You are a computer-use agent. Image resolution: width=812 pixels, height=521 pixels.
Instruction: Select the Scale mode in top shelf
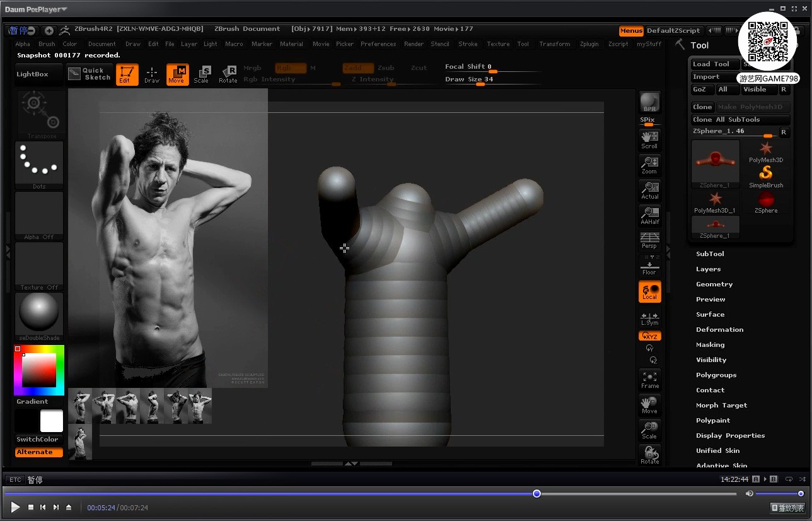202,74
